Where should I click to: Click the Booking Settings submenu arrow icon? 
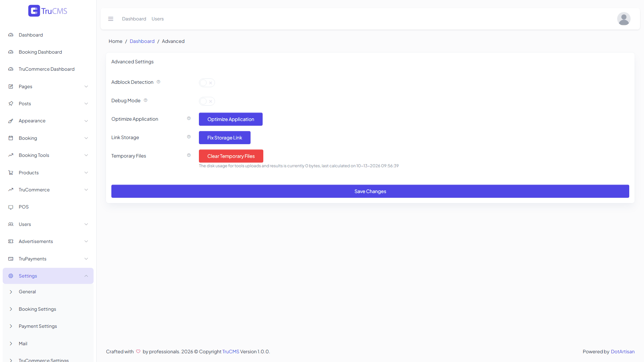click(x=11, y=309)
